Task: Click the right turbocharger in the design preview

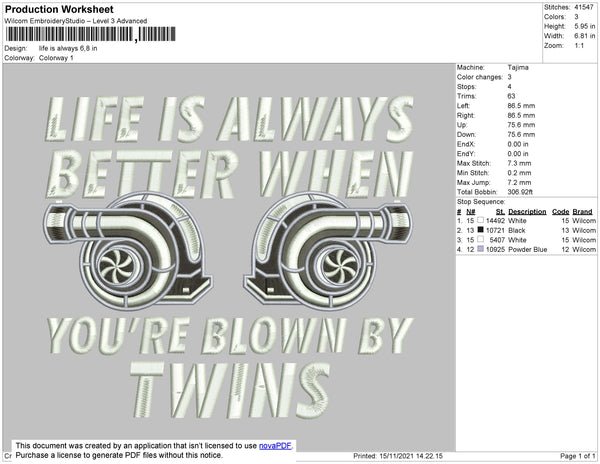Action: (328, 251)
